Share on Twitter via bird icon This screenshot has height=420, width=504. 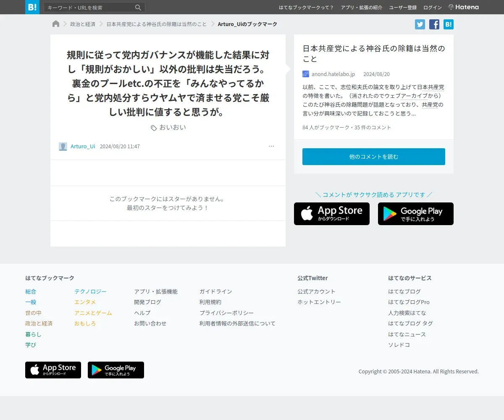(x=420, y=24)
